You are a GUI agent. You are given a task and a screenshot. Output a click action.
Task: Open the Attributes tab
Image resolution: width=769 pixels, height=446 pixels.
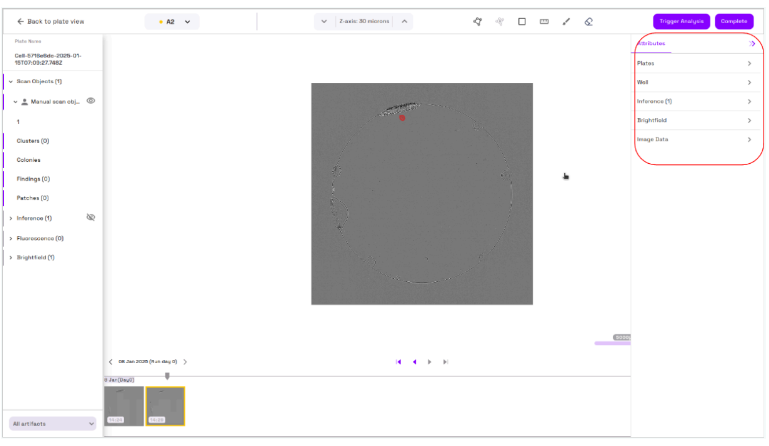[x=651, y=44]
